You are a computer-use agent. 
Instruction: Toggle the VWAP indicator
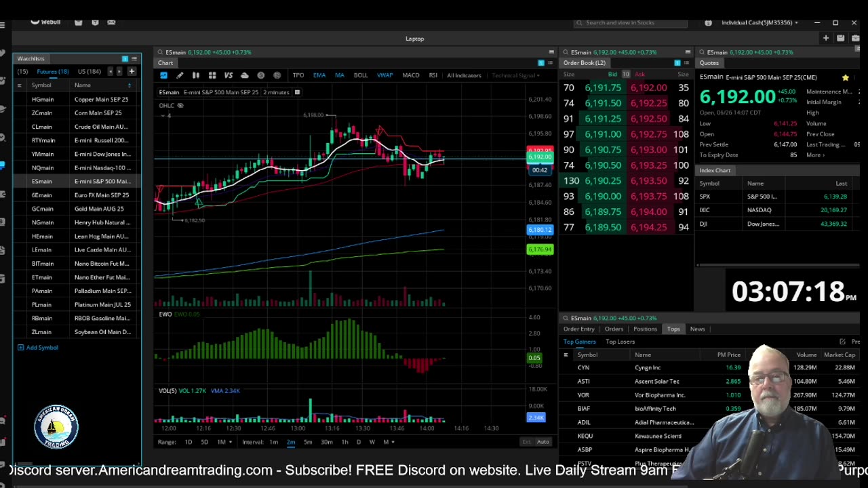pos(385,75)
